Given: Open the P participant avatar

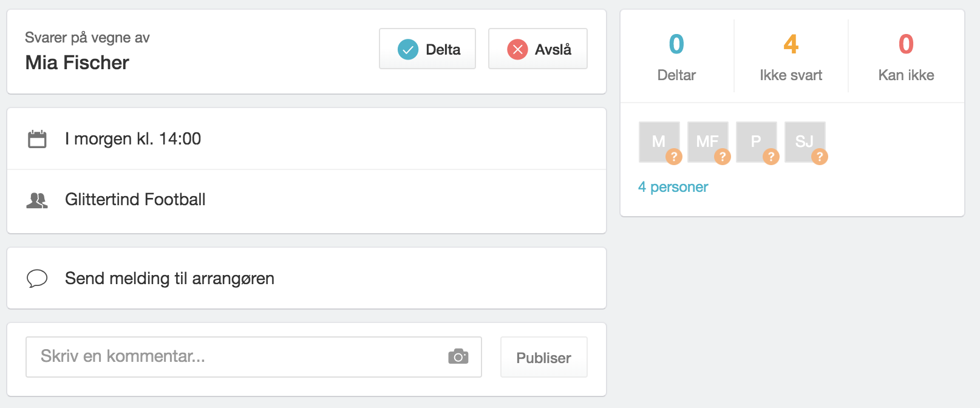Looking at the screenshot, I should [x=757, y=142].
